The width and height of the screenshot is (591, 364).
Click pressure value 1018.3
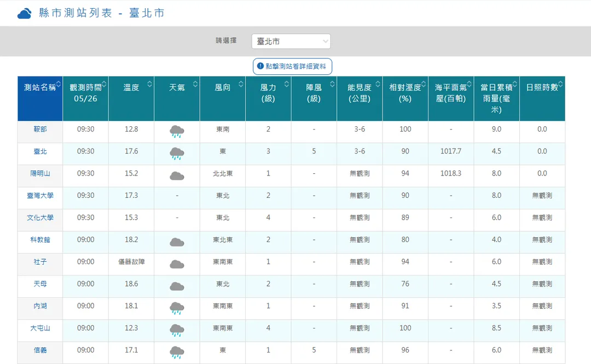(x=451, y=174)
